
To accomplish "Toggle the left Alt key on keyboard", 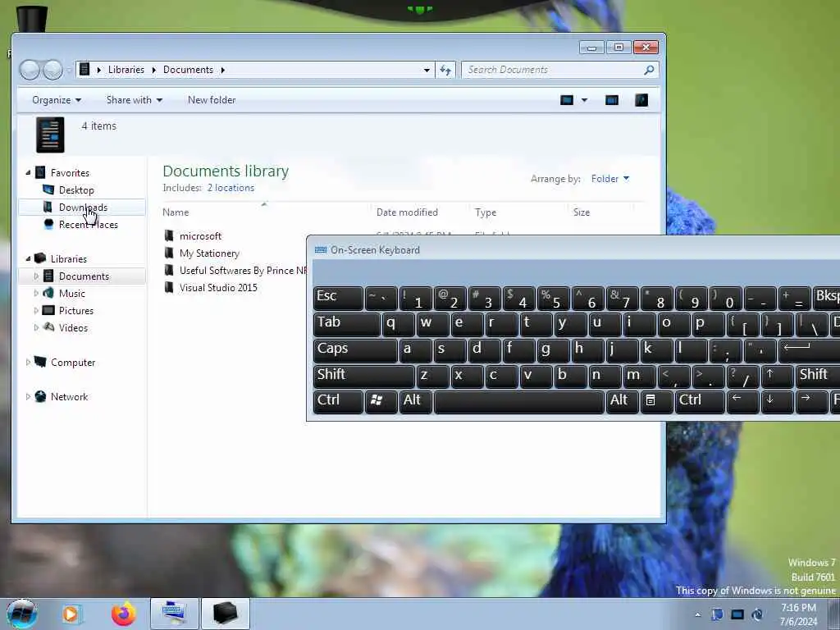I will pyautogui.click(x=415, y=402).
